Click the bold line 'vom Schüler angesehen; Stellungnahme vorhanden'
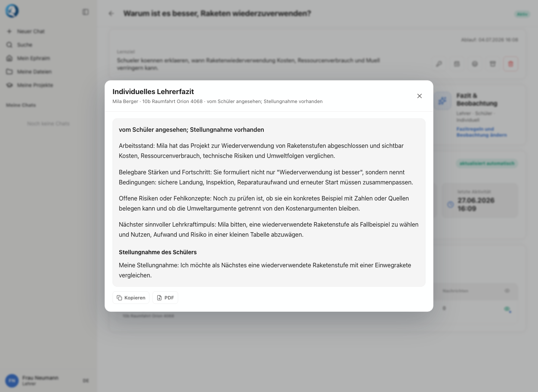The image size is (538, 392). 191,130
